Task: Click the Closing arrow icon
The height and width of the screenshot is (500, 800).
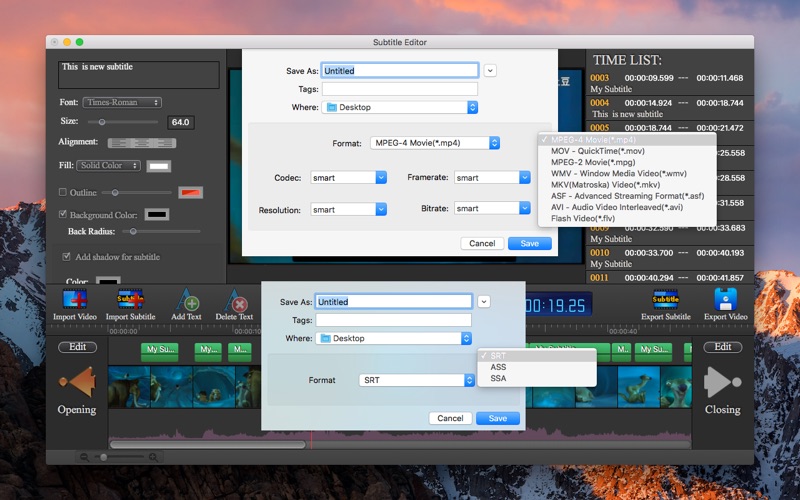Action: pyautogui.click(x=722, y=382)
